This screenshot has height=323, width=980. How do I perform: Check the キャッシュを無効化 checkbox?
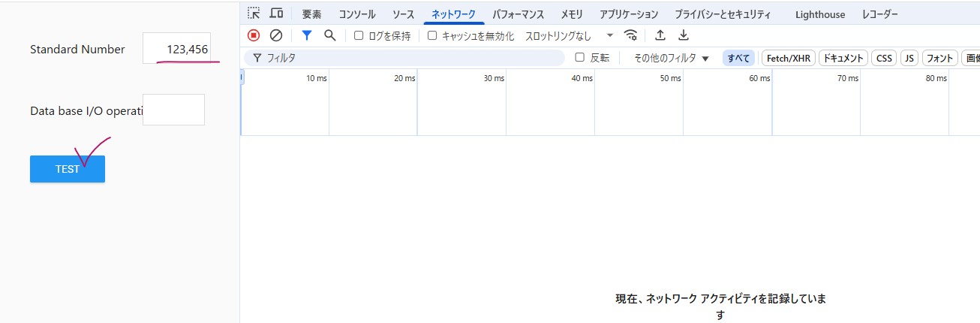[432, 35]
